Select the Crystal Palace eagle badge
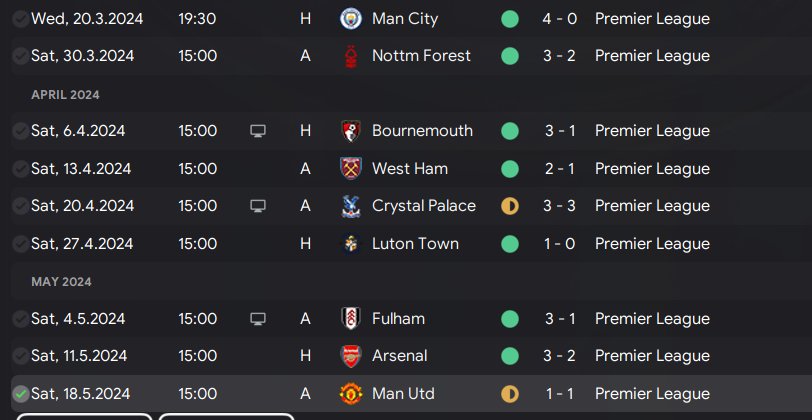Image resolution: width=812 pixels, height=420 pixels. click(x=351, y=206)
